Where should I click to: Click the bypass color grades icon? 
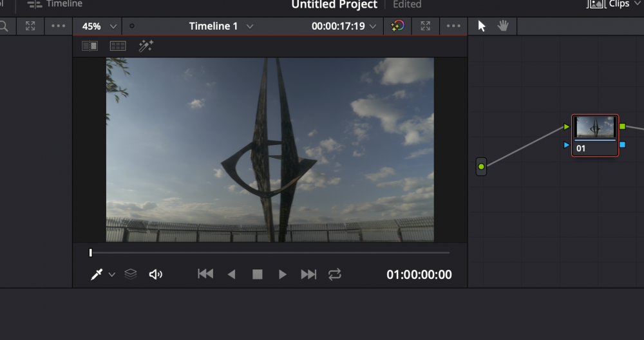pyautogui.click(x=398, y=26)
